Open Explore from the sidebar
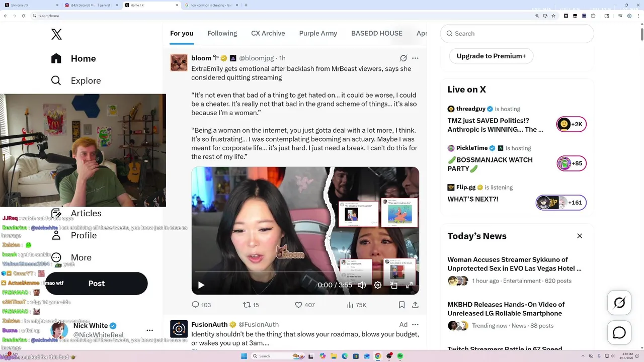The height and width of the screenshot is (362, 644). pos(76,80)
